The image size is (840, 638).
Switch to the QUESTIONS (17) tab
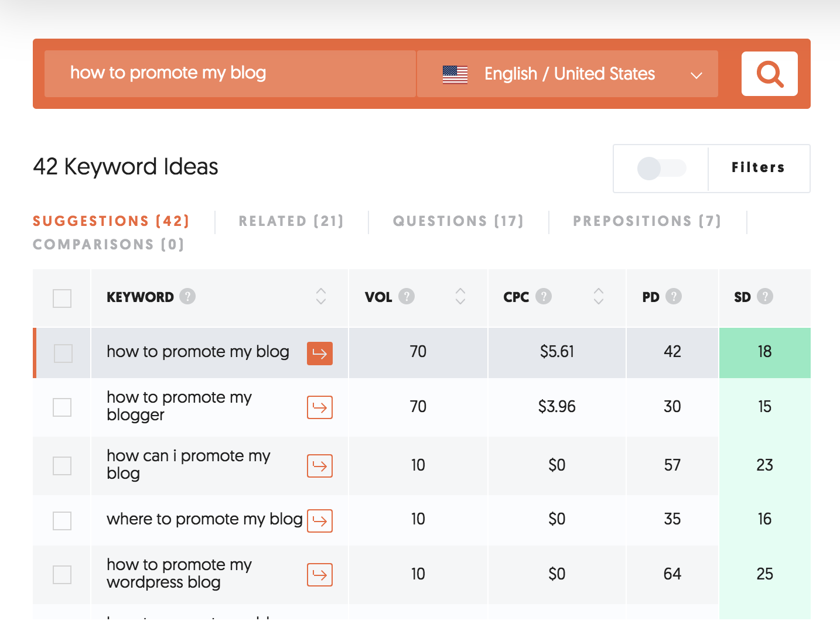(x=458, y=221)
